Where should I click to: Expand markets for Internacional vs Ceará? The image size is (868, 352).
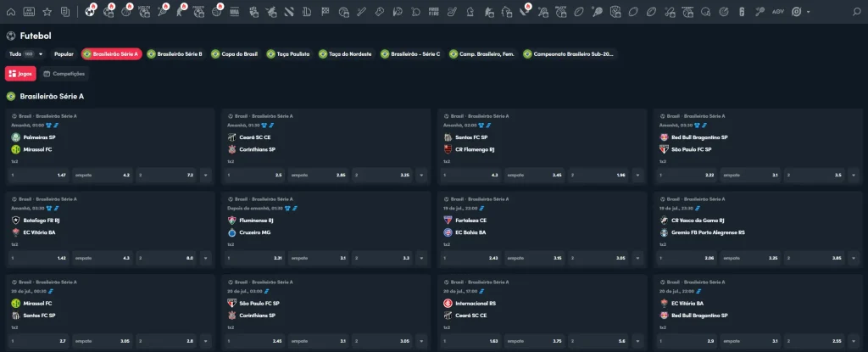637,342
